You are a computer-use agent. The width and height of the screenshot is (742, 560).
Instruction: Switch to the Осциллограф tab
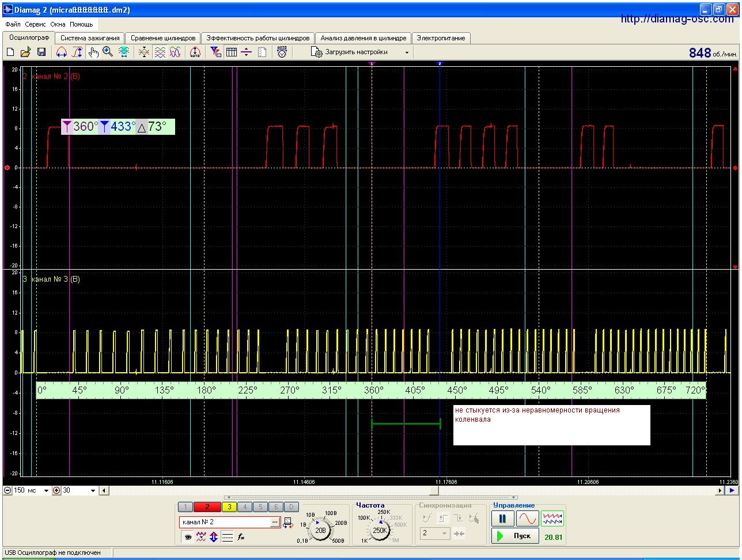pos(29,37)
